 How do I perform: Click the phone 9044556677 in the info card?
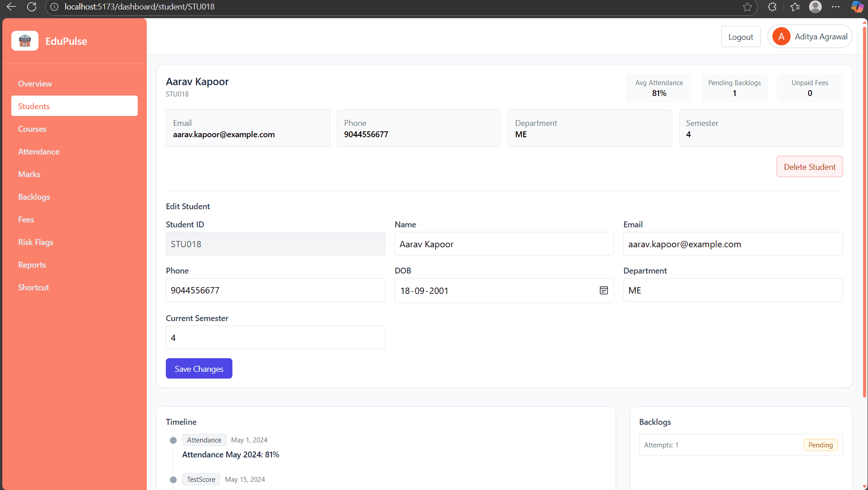coord(366,135)
